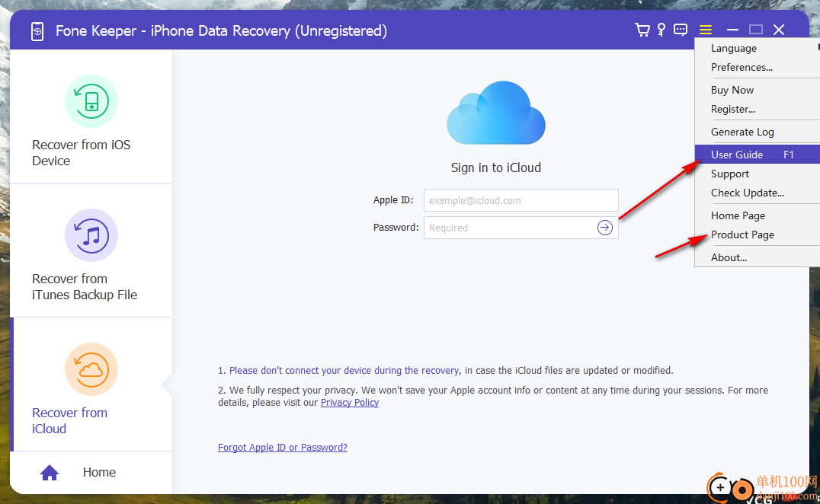Open the Privacy Policy link

350,403
